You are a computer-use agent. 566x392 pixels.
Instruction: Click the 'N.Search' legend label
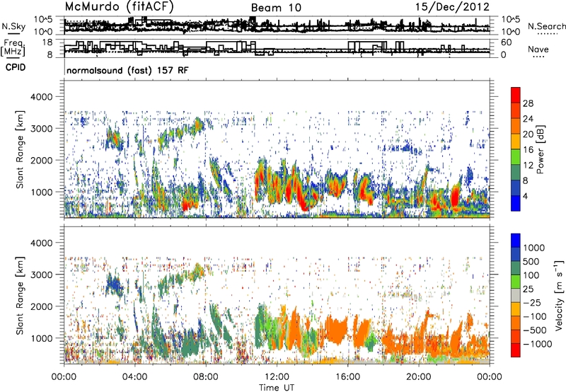(546, 26)
